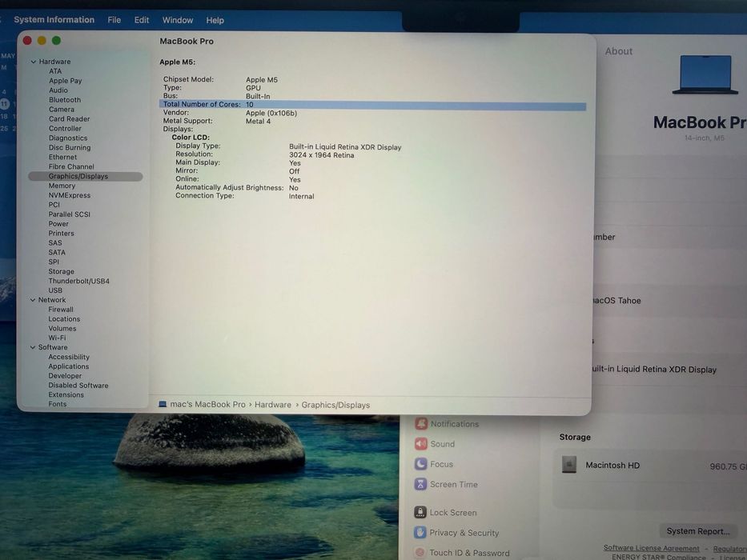Select Thunderbolt/USB4 in the sidebar
747x560 pixels.
coord(78,281)
